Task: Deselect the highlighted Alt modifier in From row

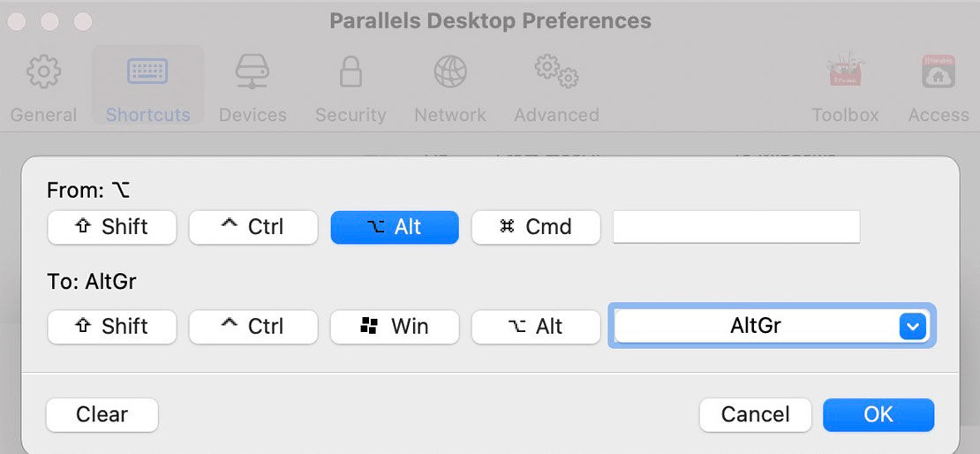Action: pos(395,227)
